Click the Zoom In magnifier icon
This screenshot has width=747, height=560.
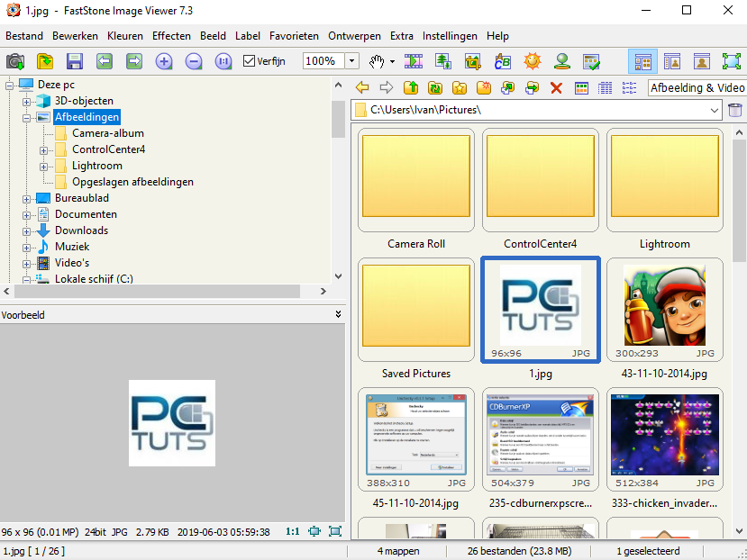[x=163, y=61]
